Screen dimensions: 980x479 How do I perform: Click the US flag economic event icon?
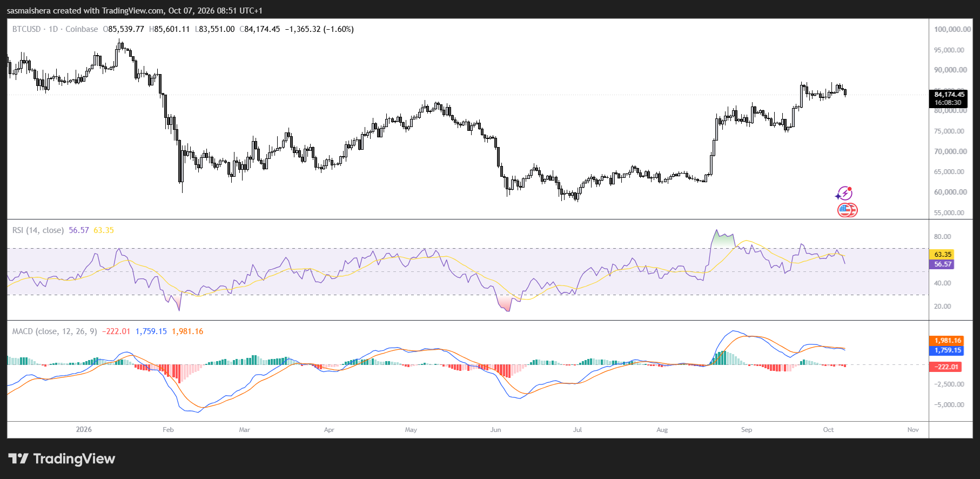[x=847, y=210]
